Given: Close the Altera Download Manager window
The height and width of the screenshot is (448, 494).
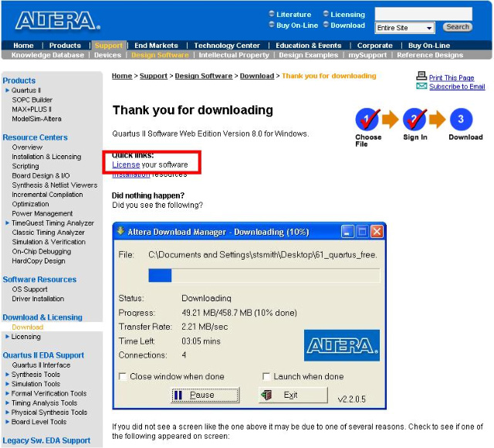Looking at the screenshot, I should coord(377,232).
